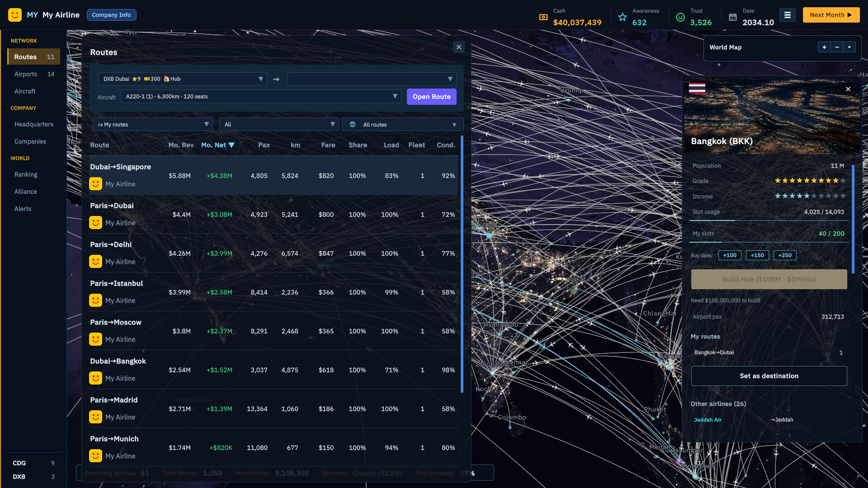Open the A220-1 aircraft dropdown
The height and width of the screenshot is (488, 868).
pyautogui.click(x=261, y=97)
